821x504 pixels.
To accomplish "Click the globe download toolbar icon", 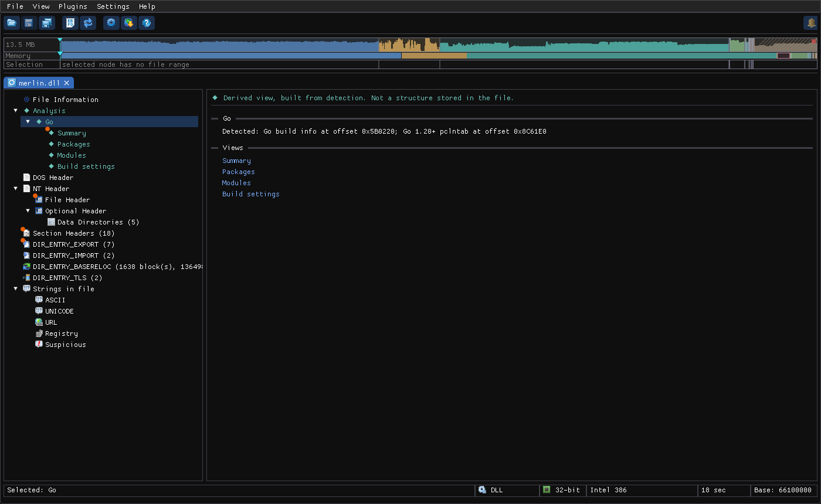I will click(129, 23).
